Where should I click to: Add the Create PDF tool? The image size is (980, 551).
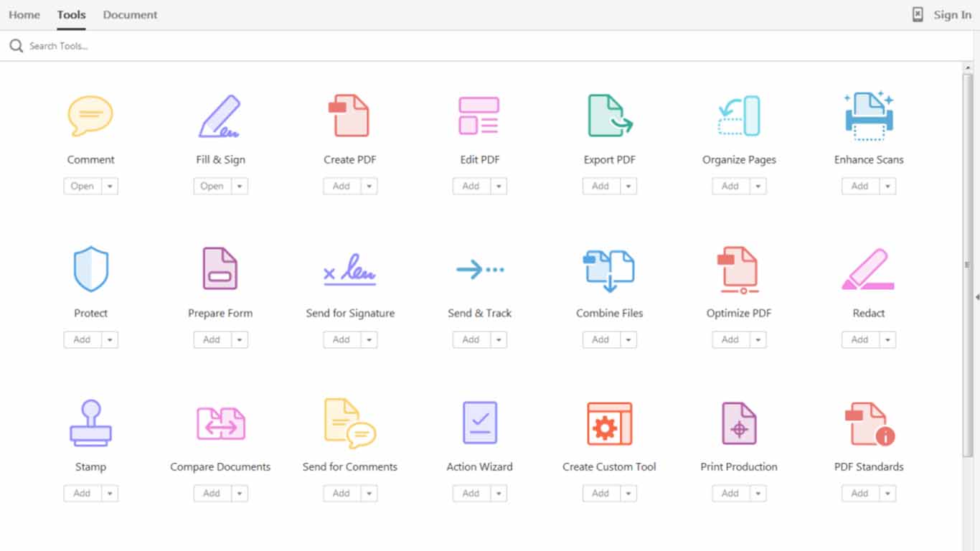342,187
